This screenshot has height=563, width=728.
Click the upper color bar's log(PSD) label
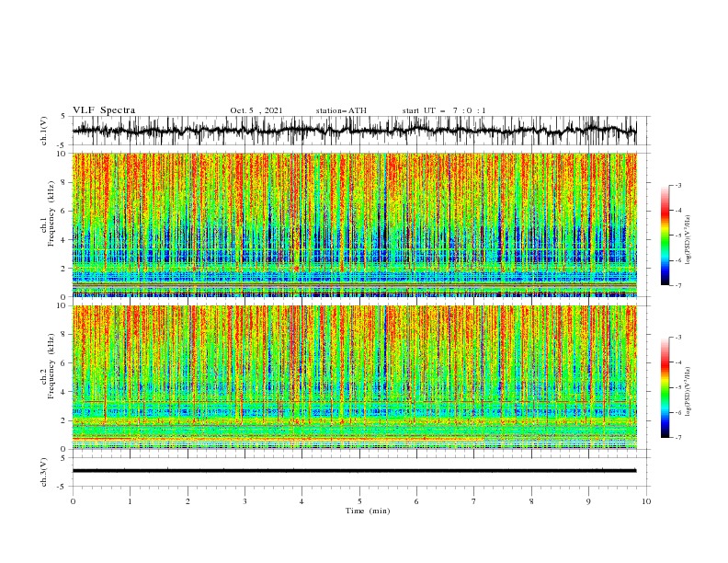tap(688, 240)
